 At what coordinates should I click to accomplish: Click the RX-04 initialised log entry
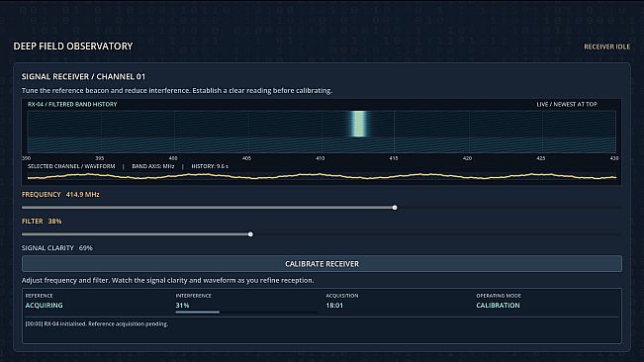pos(97,323)
